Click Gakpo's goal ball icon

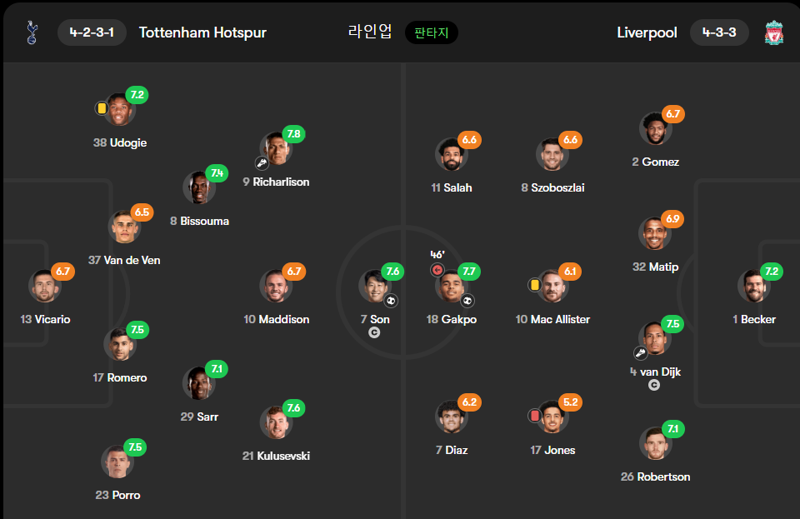click(467, 301)
